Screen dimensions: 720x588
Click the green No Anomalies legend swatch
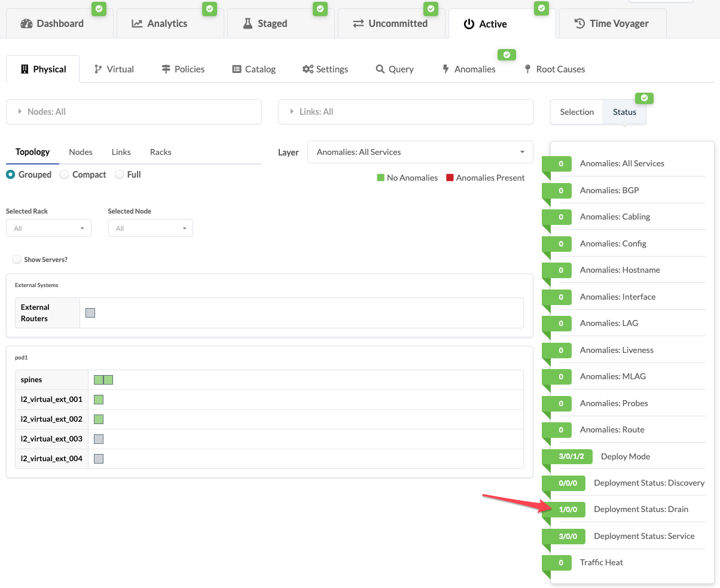coord(380,178)
